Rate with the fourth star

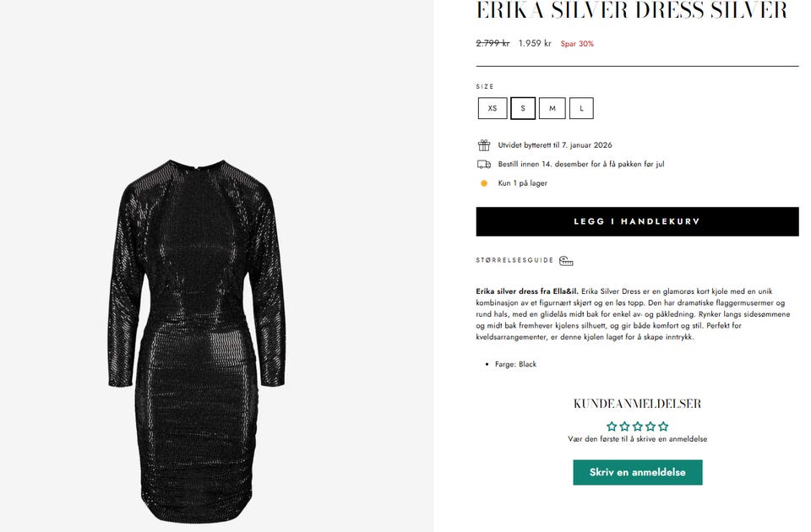coord(650,426)
